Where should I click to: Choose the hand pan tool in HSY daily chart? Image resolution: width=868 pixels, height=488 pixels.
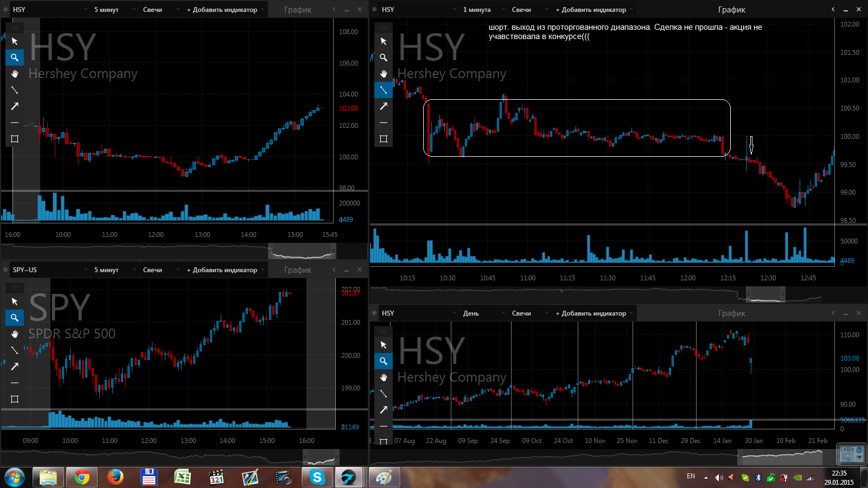tap(384, 377)
